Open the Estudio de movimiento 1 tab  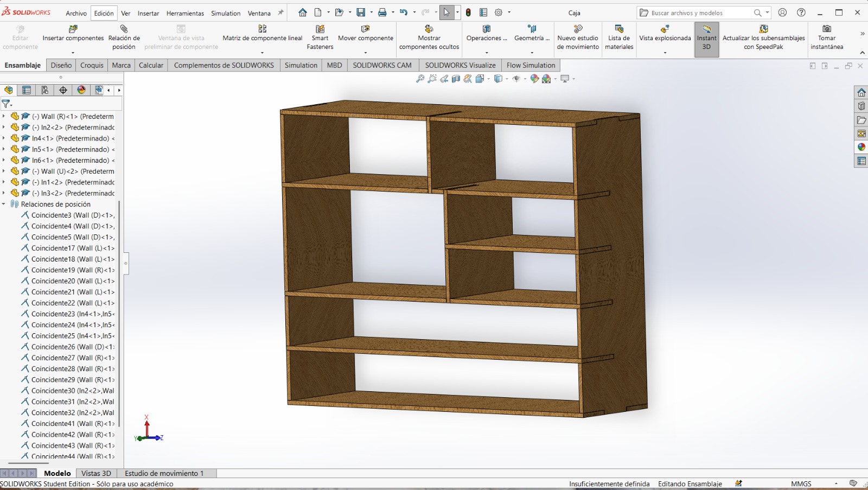point(164,473)
